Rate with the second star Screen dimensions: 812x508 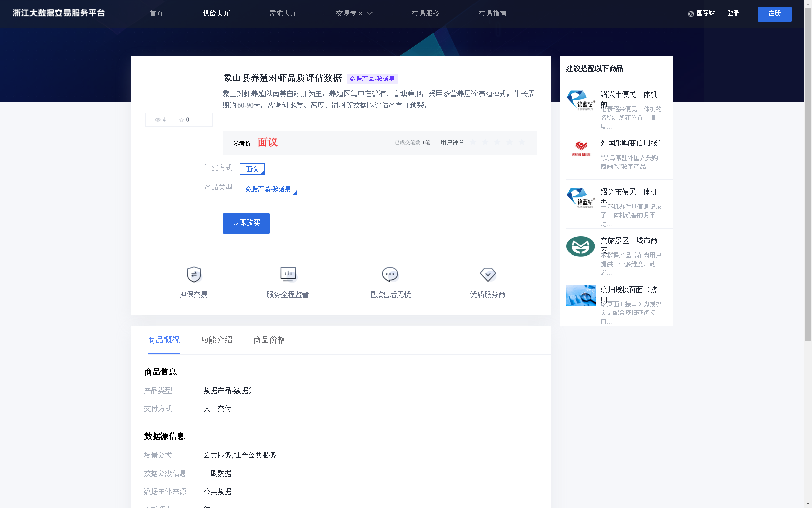(485, 142)
